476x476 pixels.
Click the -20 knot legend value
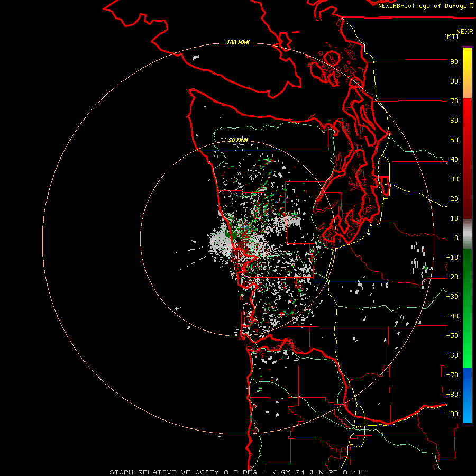(x=452, y=277)
